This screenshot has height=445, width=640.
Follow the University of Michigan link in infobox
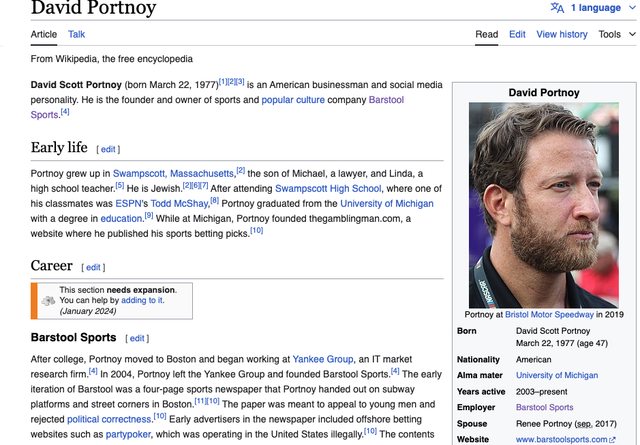[556, 375]
